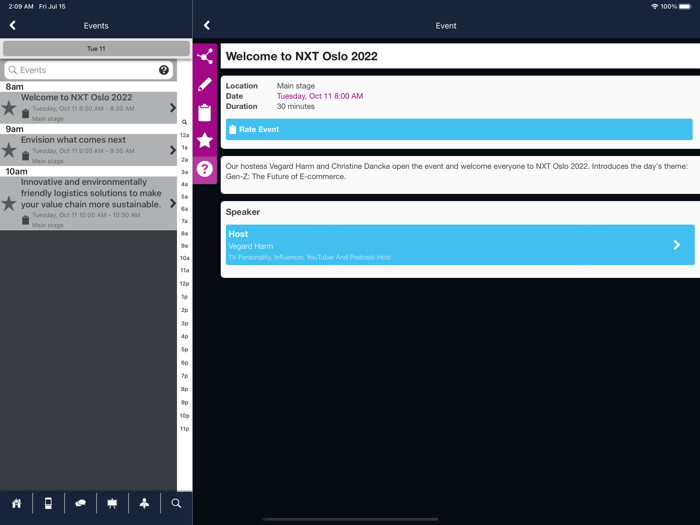Open the question mark help in magenta sidebar

click(205, 169)
